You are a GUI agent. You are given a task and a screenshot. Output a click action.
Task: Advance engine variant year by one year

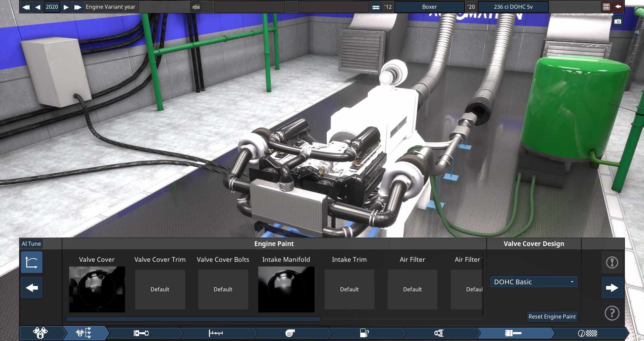click(x=66, y=7)
